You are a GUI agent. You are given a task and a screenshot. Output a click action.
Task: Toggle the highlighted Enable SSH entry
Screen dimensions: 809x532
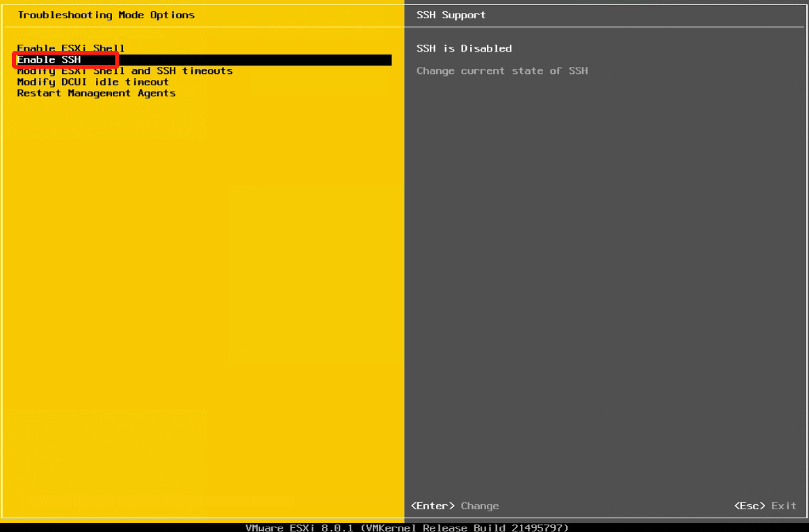[49, 60]
